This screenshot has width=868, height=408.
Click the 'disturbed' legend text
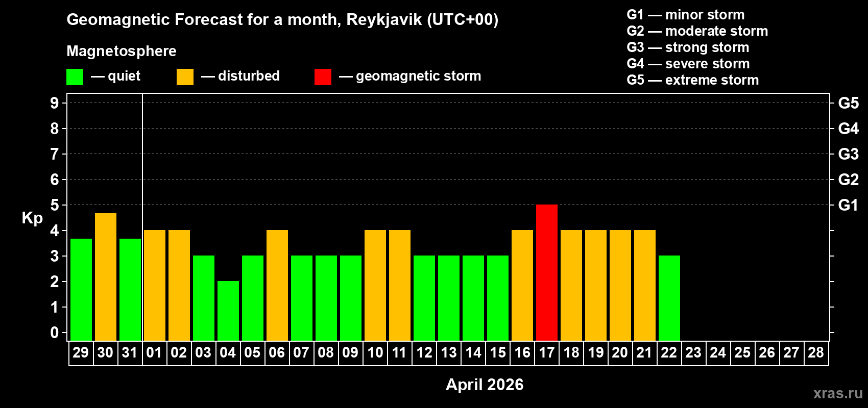coord(249,76)
